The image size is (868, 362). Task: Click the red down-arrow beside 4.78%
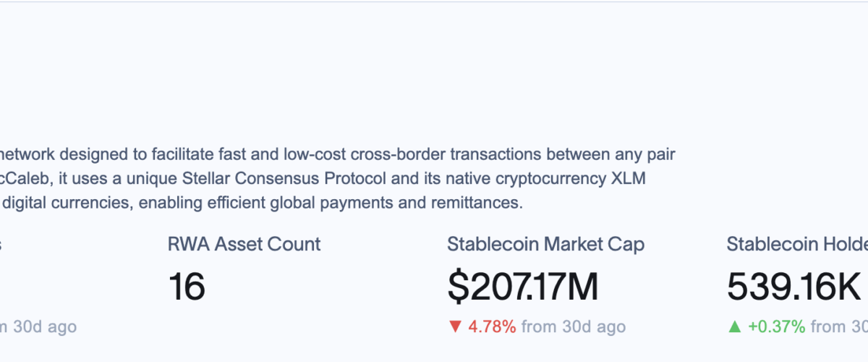[x=455, y=327]
